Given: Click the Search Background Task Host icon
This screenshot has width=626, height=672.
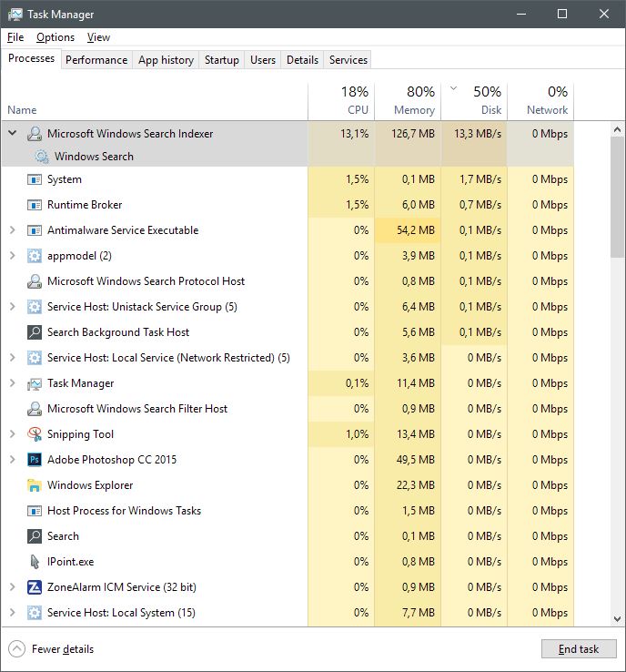Looking at the screenshot, I should coord(35,332).
